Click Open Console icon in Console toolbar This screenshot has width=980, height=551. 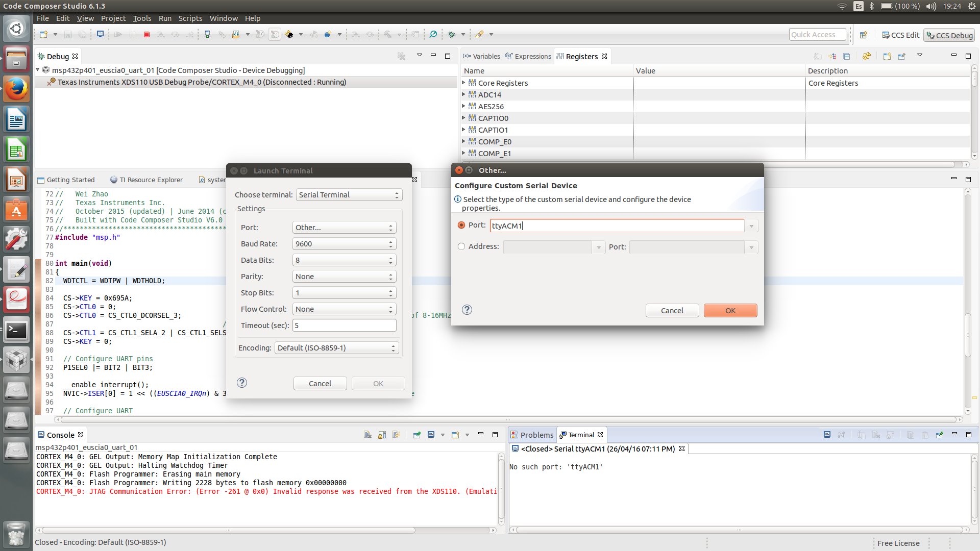(455, 435)
